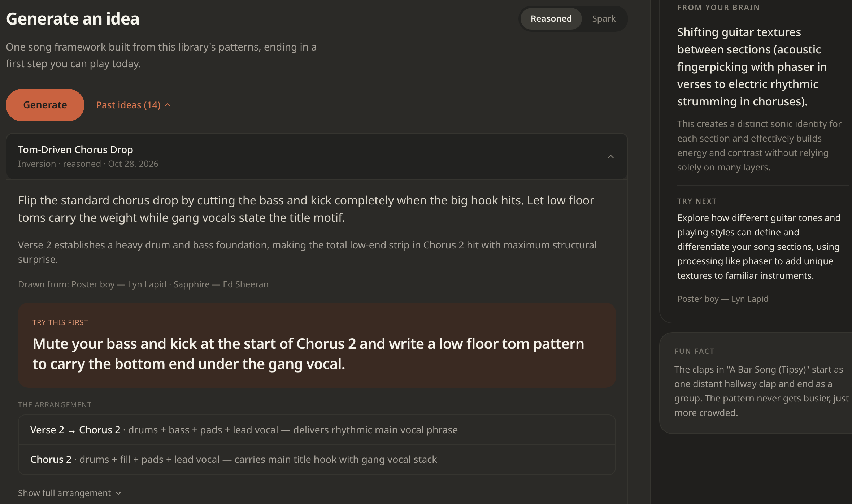
Task: Click the Shifting guitar textures insight heading
Action: 752,67
